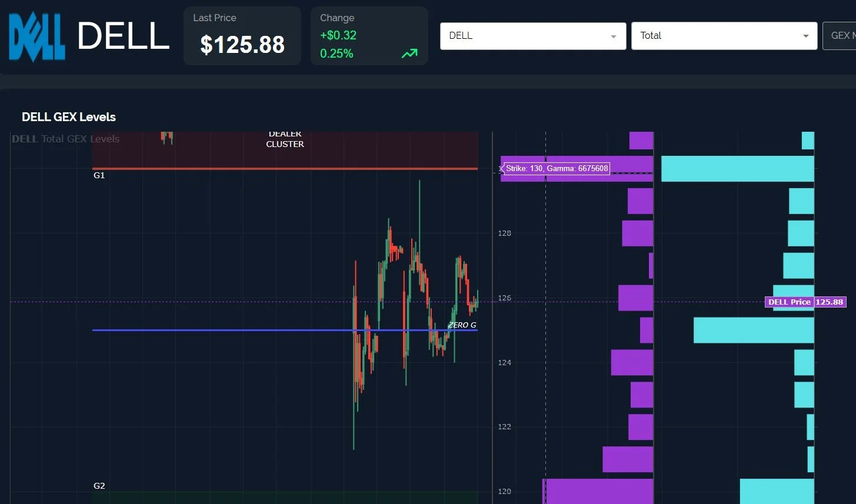
Task: Click the DELL company name title
Action: (124, 36)
